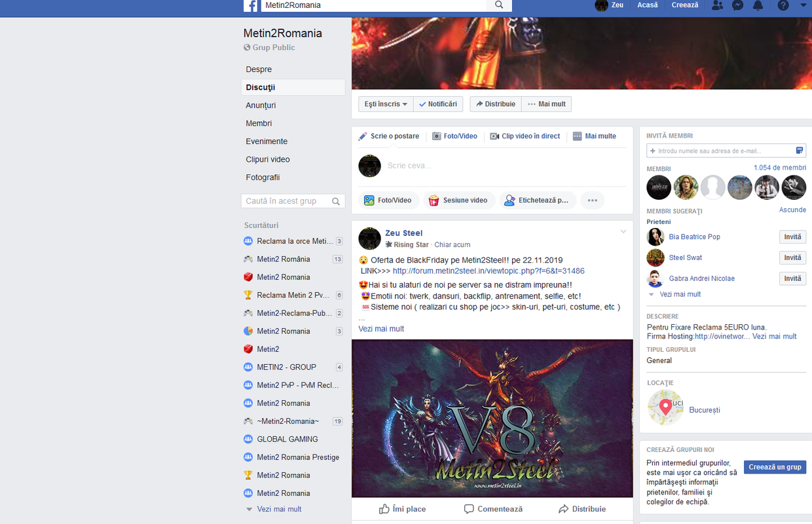Open account menu dropdown arrow
This screenshot has width=812, height=524.
click(803, 5)
